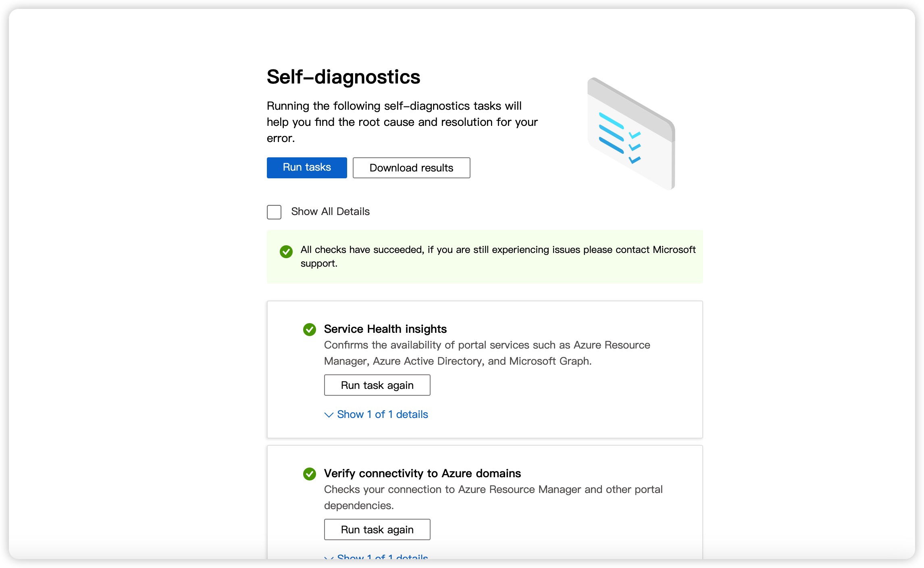Open the Service Health insights panel heading
The image size is (924, 568).
pos(385,329)
